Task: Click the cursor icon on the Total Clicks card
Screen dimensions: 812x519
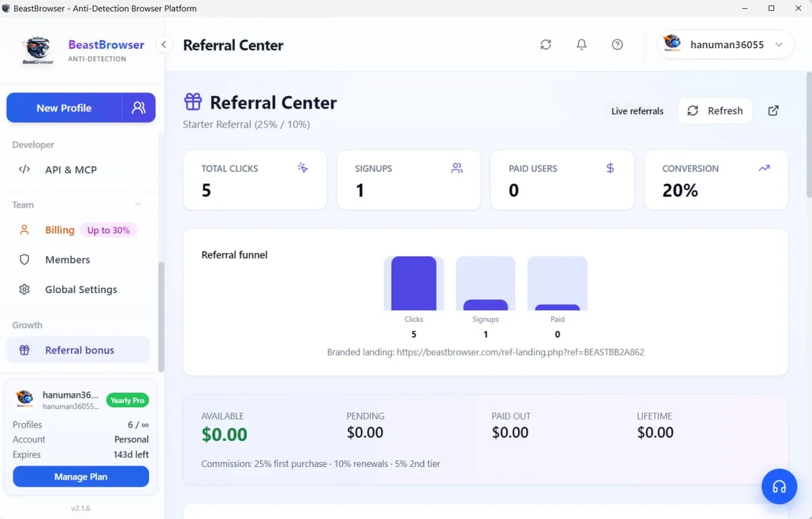Action: (302, 168)
